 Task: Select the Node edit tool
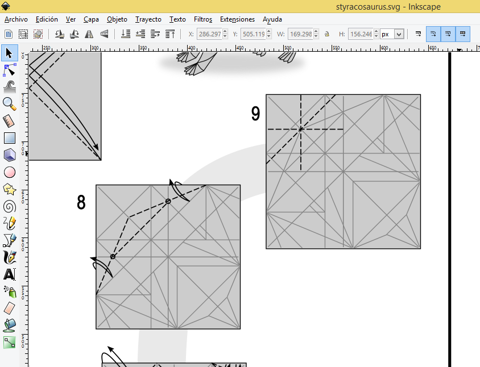[x=9, y=70]
